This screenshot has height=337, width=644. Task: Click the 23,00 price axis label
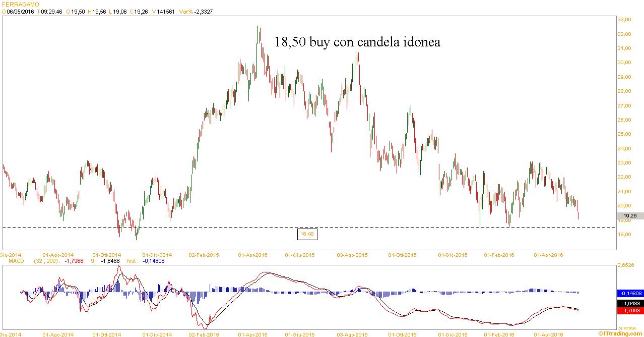(x=625, y=163)
